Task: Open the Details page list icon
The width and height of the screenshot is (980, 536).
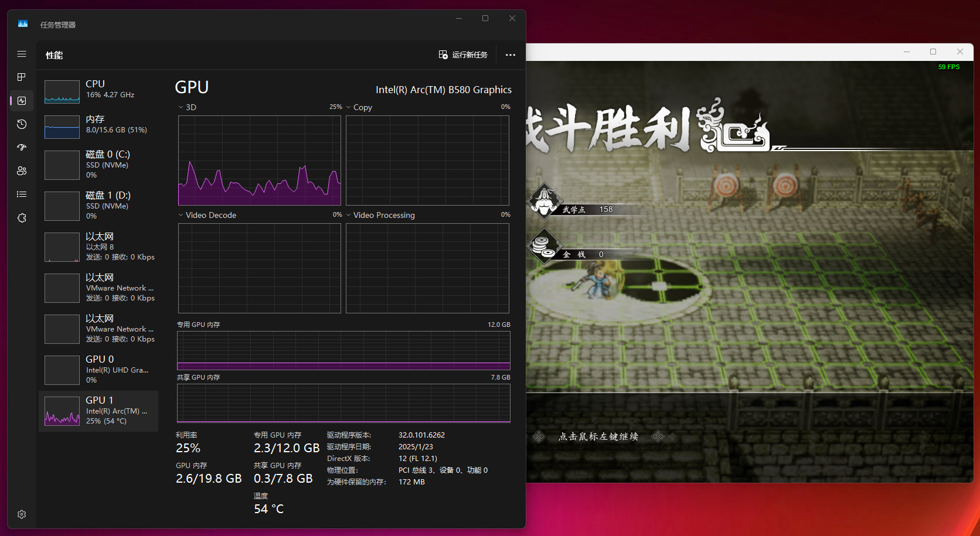Action: pos(22,194)
